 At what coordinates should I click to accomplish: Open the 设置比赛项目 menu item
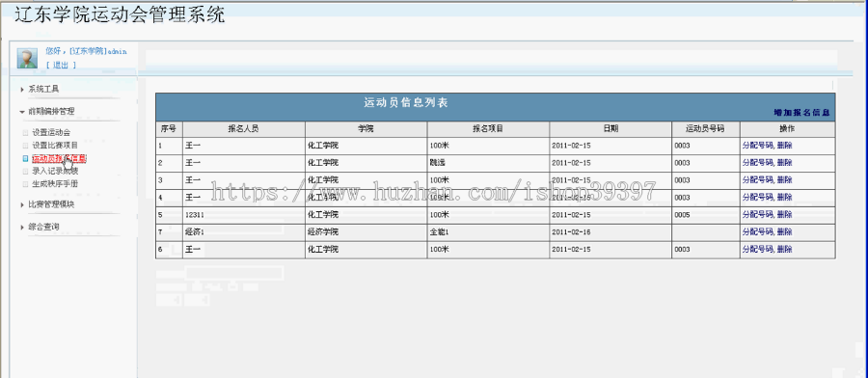point(55,146)
